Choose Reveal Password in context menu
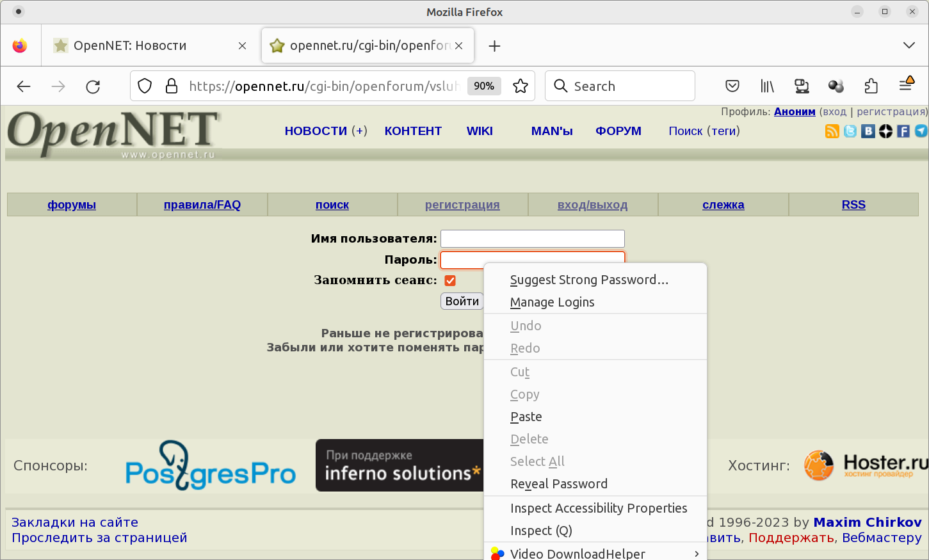Screen dimensions: 929x560 (x=558, y=484)
